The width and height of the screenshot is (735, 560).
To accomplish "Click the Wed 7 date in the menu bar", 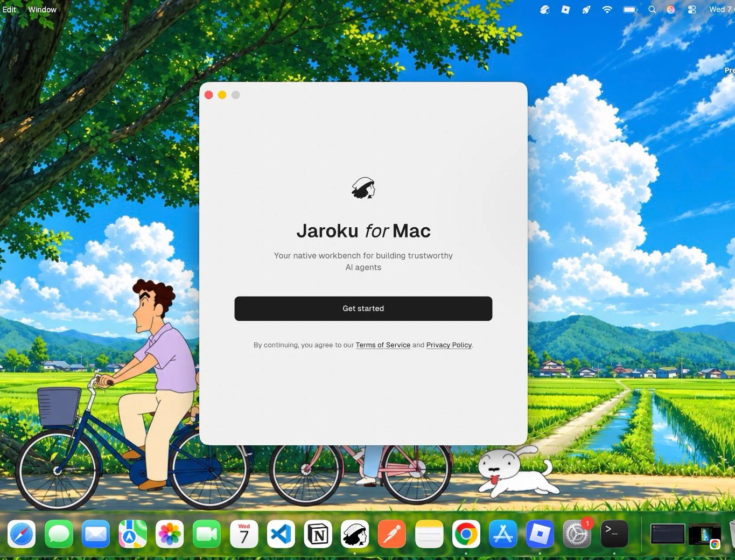I will coord(720,9).
